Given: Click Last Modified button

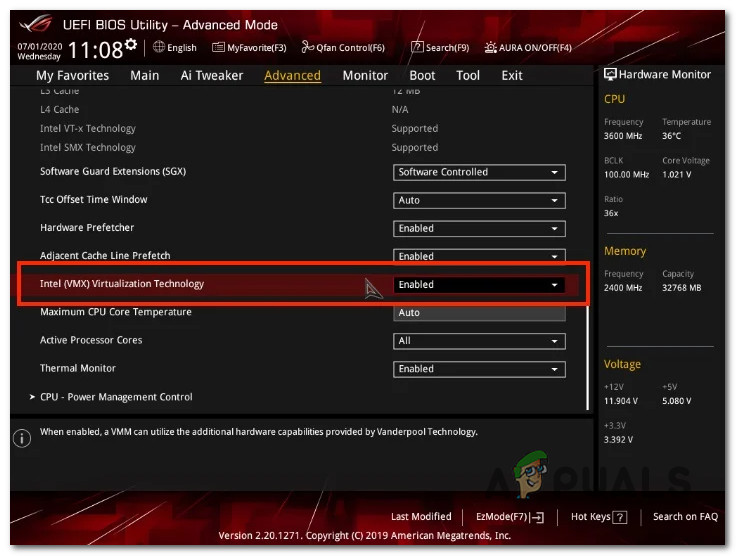Looking at the screenshot, I should click(x=421, y=517).
